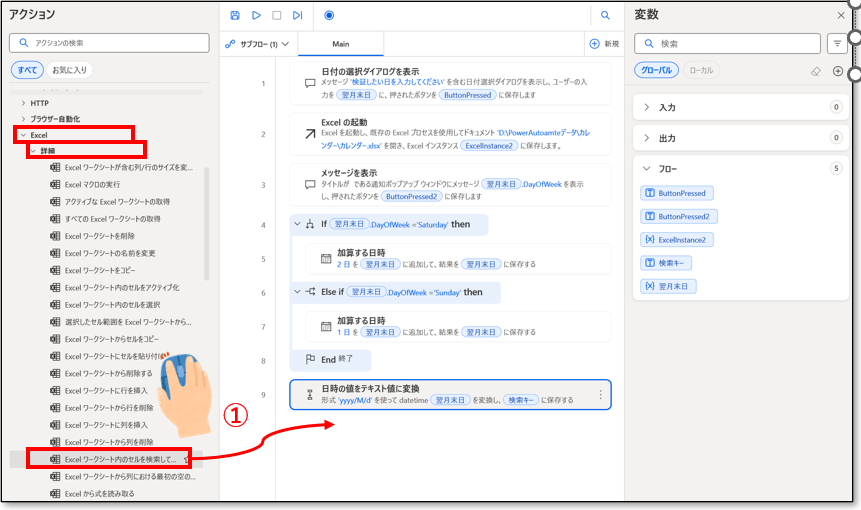Expand the 入力 variables section
The height and width of the screenshot is (510, 861).
[647, 107]
